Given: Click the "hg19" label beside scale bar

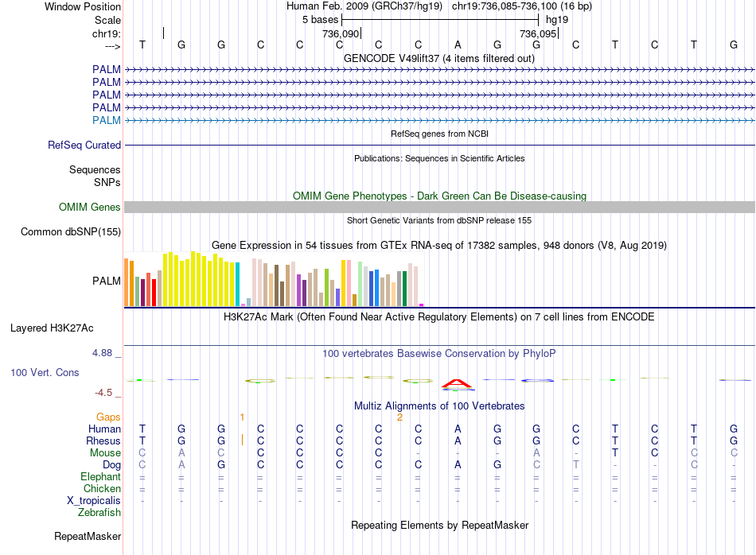Looking at the screenshot, I should coord(557,20).
